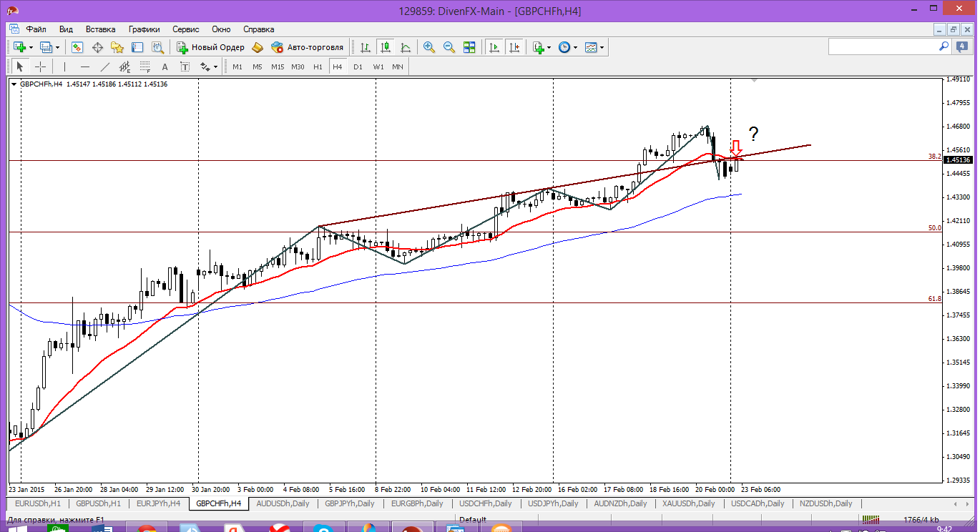980x532 pixels.
Task: Insert a text object with the A tool
Action: coord(165,66)
